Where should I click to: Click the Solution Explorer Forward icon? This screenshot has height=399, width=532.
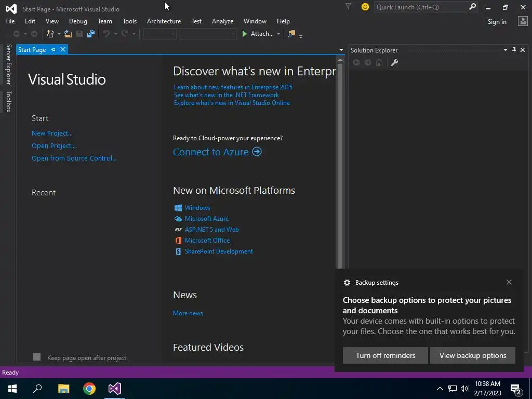click(368, 62)
